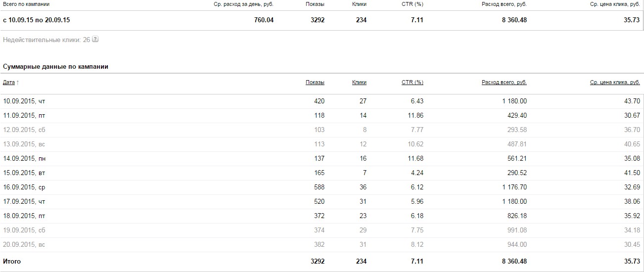This screenshot has width=644, height=272.
Task: Sort by Показы column header
Action: click(x=315, y=82)
